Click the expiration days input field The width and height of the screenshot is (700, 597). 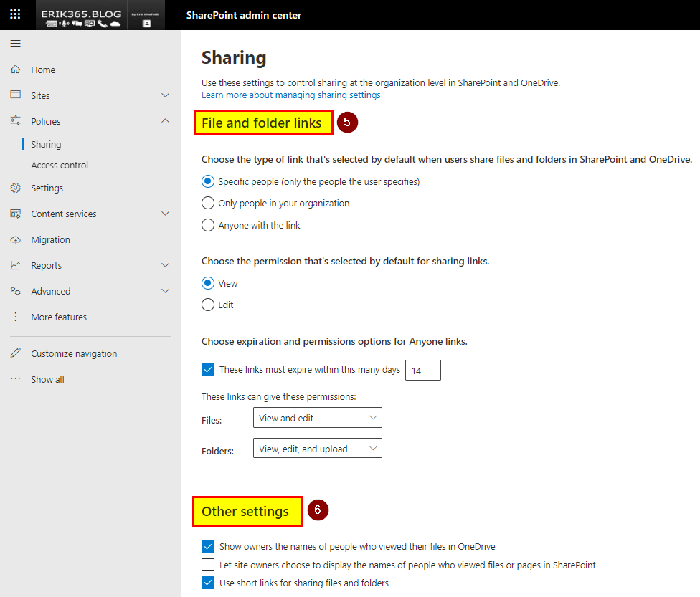[x=422, y=370]
